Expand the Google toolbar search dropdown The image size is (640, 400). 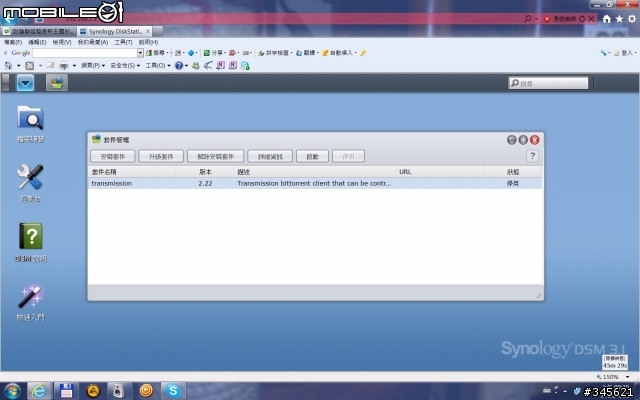point(140,53)
